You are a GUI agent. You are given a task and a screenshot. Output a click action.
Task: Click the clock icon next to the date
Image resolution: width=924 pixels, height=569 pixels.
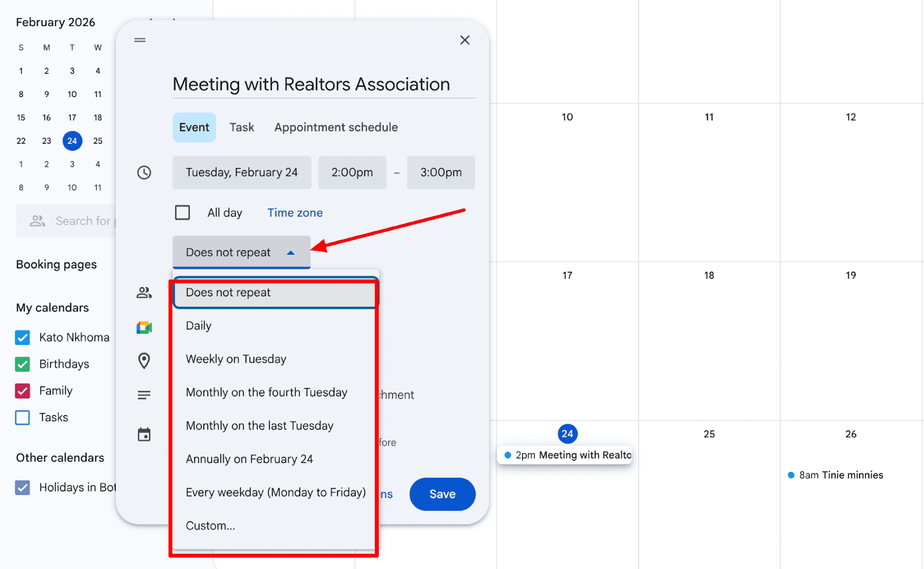click(x=144, y=172)
